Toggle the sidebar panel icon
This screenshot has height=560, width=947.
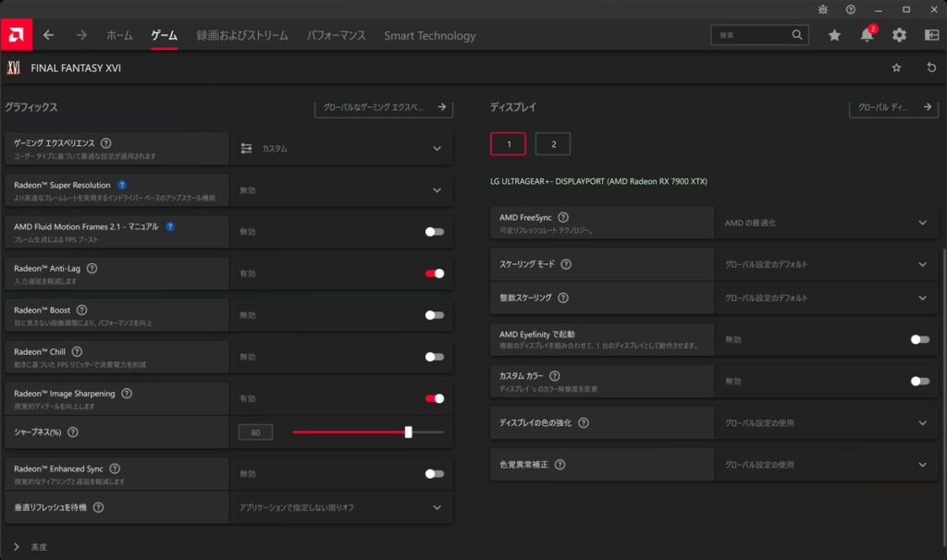click(932, 36)
